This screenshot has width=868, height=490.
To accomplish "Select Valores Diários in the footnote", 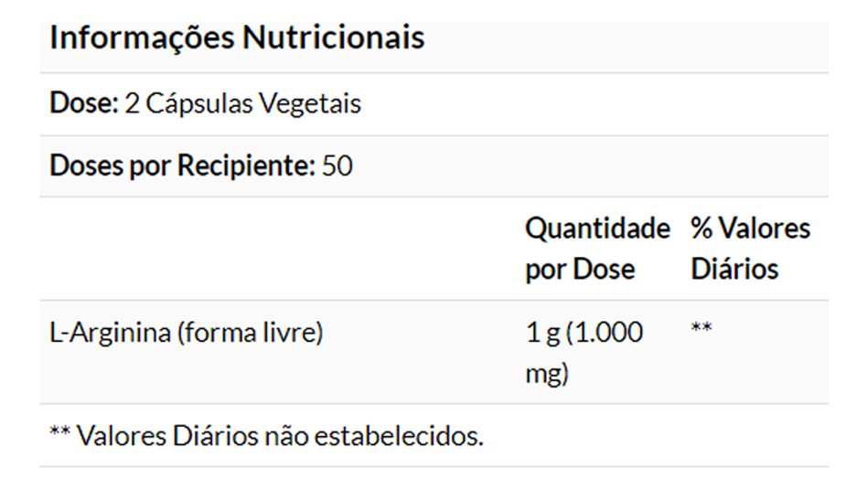I will tap(167, 436).
